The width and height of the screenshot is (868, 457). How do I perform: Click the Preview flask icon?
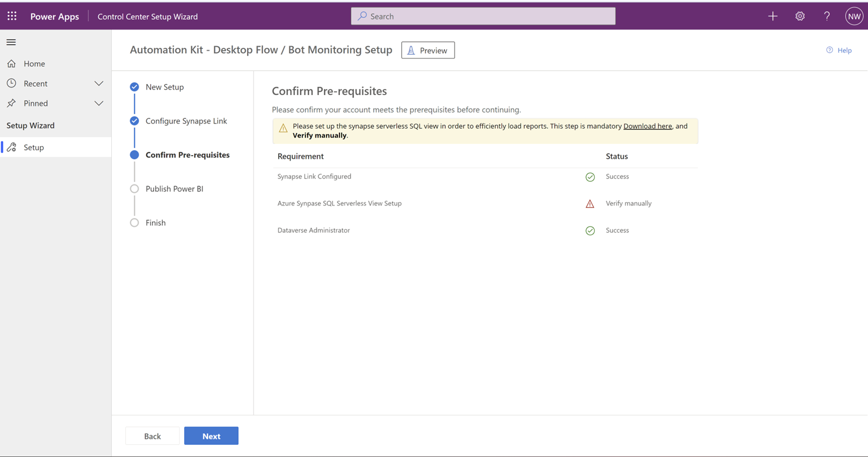[x=411, y=50]
